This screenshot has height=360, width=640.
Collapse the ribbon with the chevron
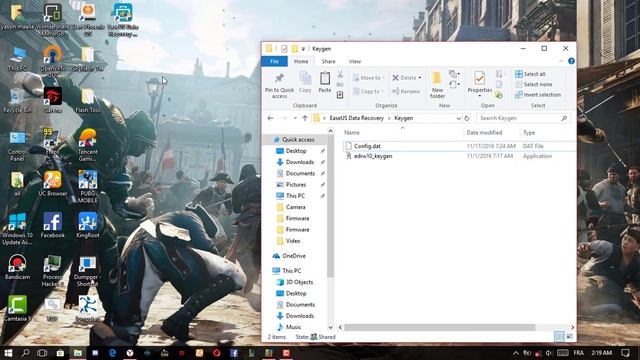tap(561, 61)
